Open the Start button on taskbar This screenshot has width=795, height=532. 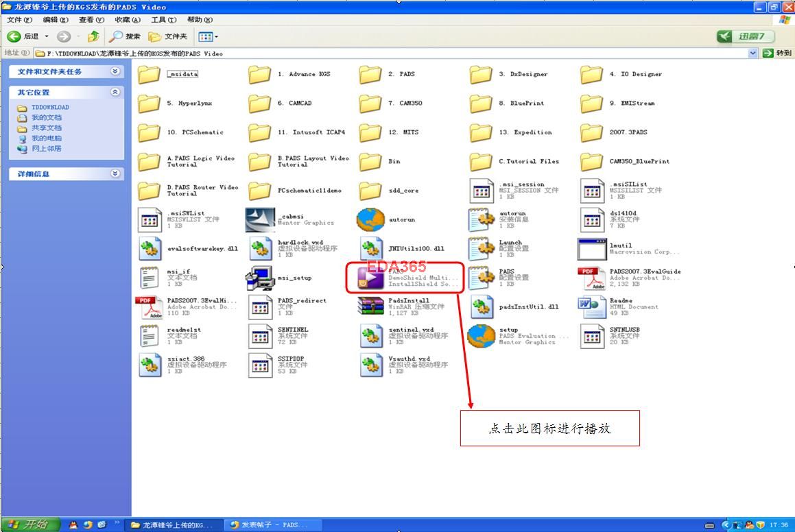pos(29,524)
